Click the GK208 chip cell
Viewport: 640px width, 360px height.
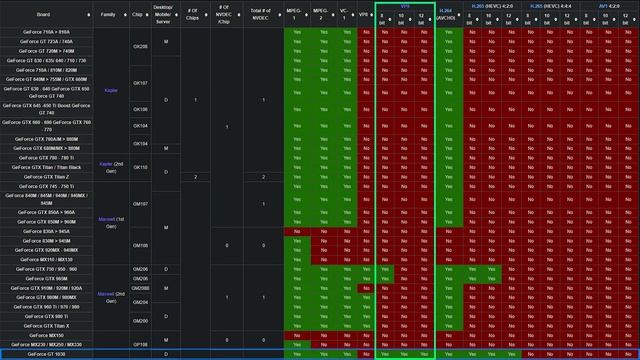tap(140, 47)
